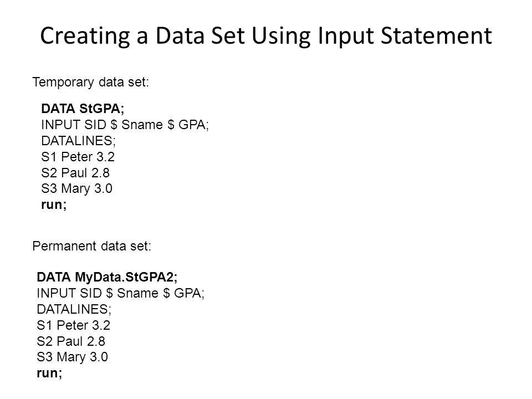Click the 'Permanent data set:' label
This screenshot has width=532, height=399.
(91, 246)
